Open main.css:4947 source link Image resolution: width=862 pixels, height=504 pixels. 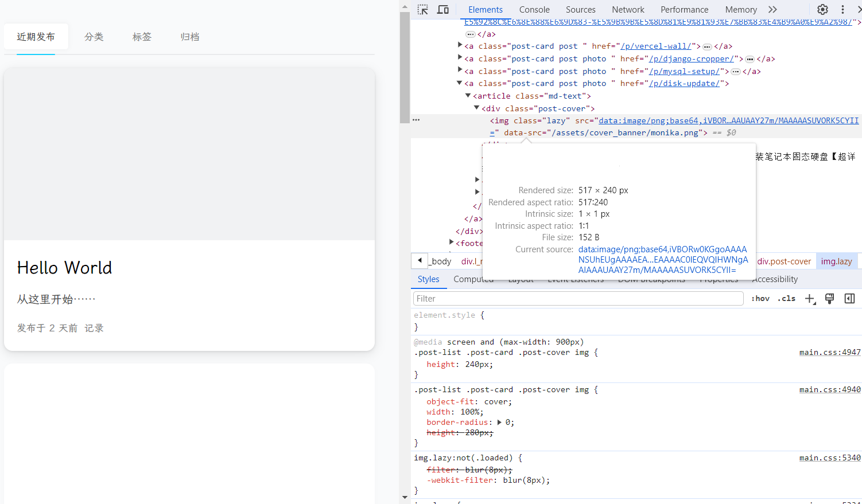pyautogui.click(x=829, y=353)
